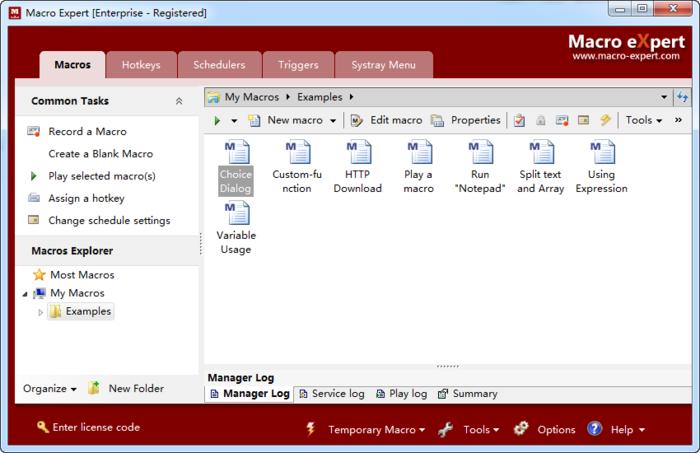Open the play button dropdown arrow

click(x=234, y=121)
